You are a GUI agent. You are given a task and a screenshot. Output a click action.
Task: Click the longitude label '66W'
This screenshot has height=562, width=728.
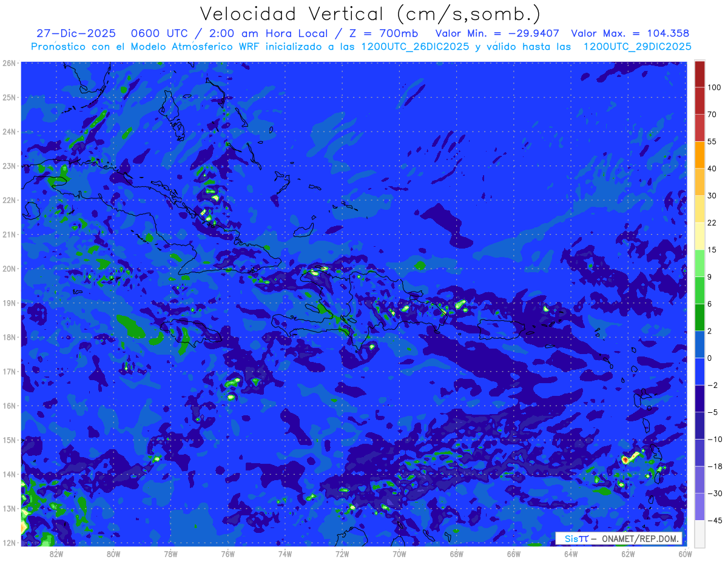(514, 554)
